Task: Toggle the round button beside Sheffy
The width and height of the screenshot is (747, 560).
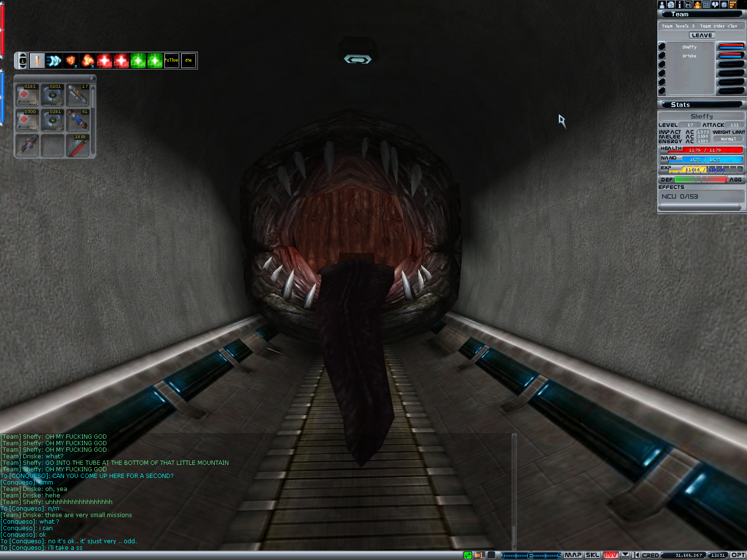Action: coord(662,46)
